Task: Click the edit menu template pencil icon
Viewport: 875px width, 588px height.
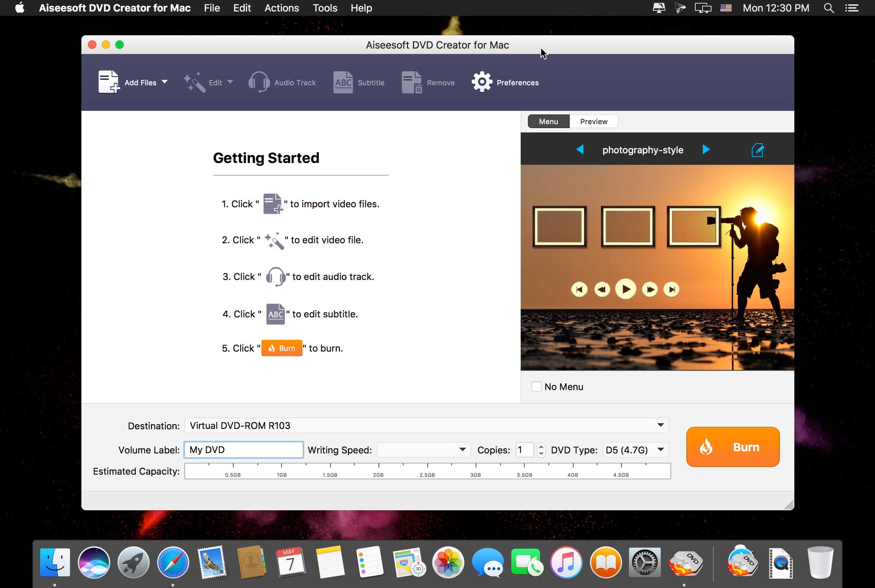Action: click(x=758, y=150)
